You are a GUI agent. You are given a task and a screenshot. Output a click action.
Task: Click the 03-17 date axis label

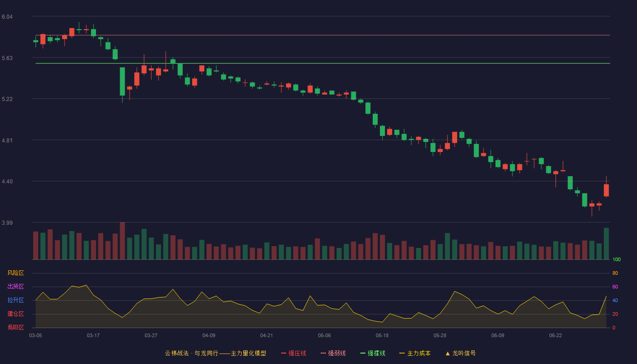pyautogui.click(x=93, y=335)
